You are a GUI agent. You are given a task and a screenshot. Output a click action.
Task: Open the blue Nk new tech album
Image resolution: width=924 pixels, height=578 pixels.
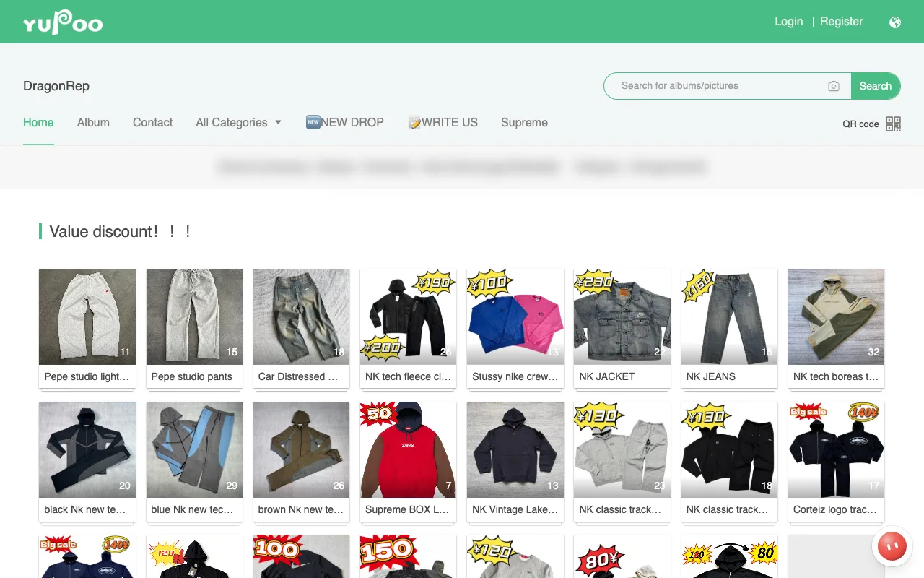pyautogui.click(x=194, y=449)
